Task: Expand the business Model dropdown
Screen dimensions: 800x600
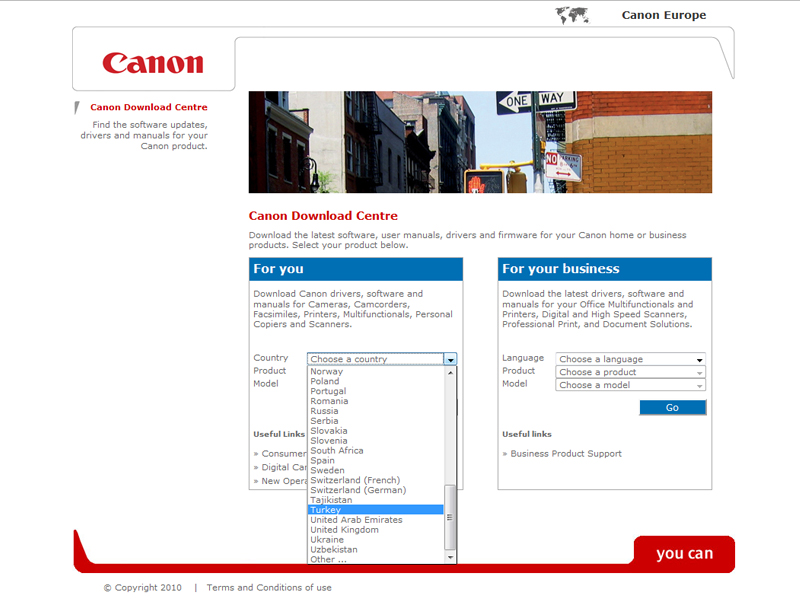Action: point(630,385)
